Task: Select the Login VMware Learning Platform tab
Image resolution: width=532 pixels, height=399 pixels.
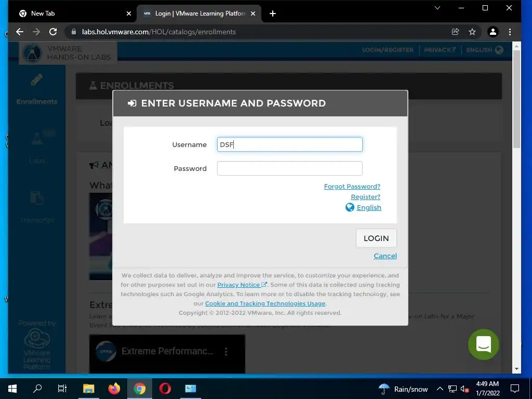Action: pos(199,14)
